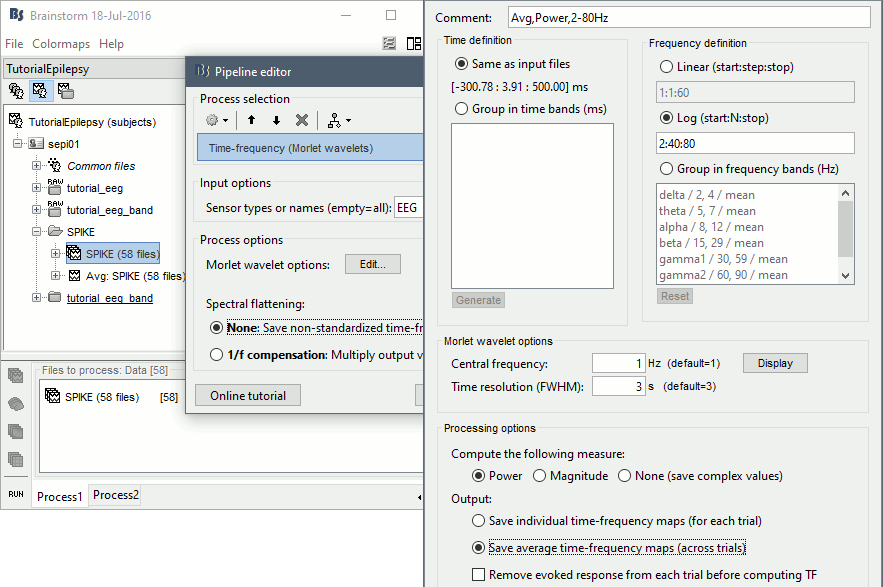Open the pipeline load/save dropdown
Screen dimensions: 883x587
[x=340, y=120]
